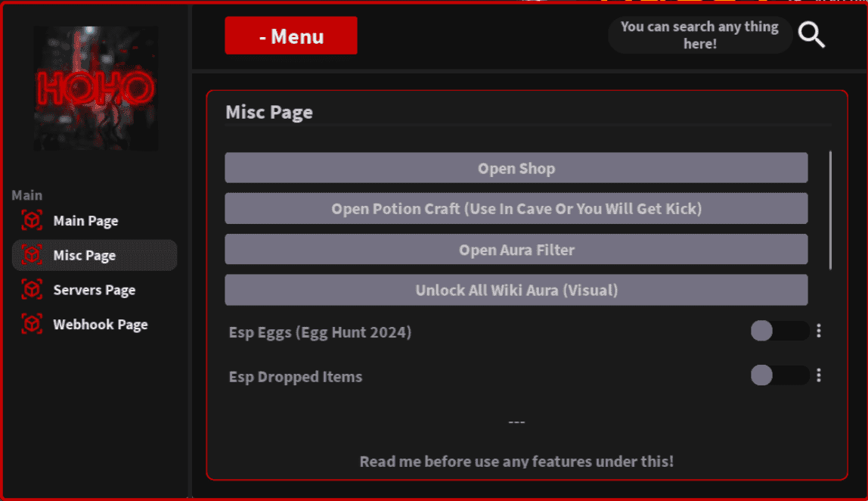Toggle Esp Eggs (Egg Hunt 2024) switch

(x=780, y=331)
